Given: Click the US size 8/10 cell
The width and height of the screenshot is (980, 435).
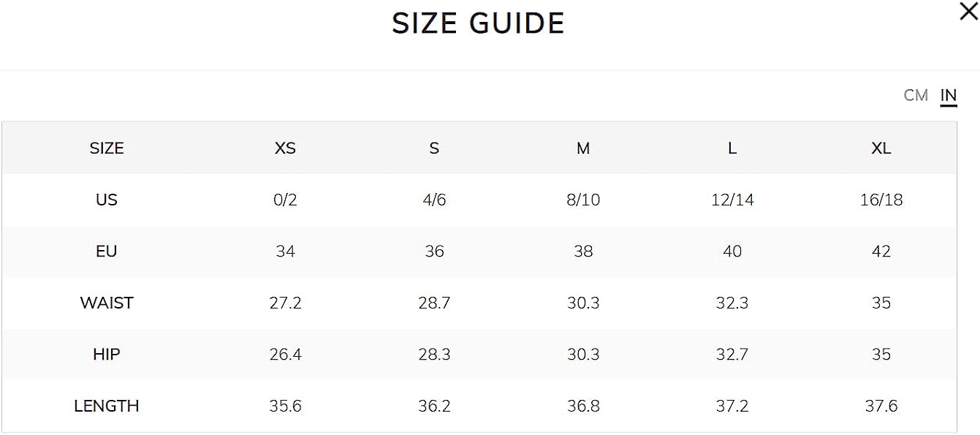Looking at the screenshot, I should pos(583,200).
